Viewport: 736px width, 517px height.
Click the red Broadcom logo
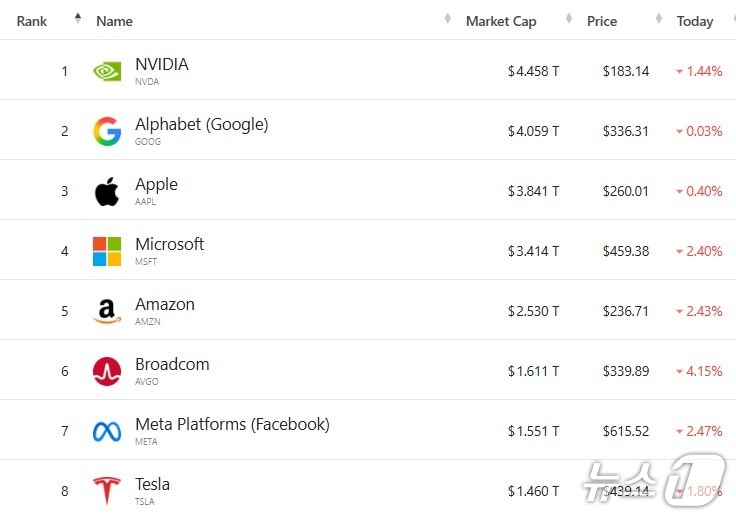pos(107,371)
